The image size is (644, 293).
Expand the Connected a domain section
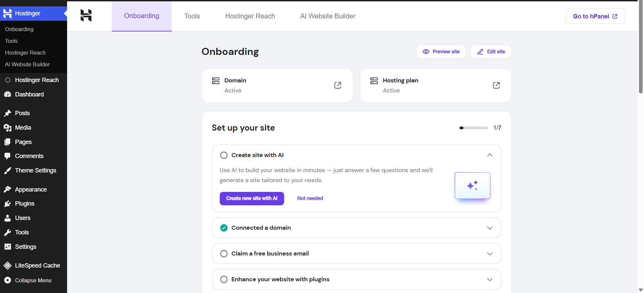pos(490,228)
